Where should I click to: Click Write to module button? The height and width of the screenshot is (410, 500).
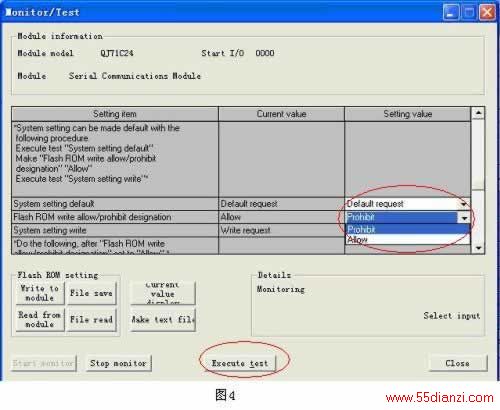click(40, 293)
